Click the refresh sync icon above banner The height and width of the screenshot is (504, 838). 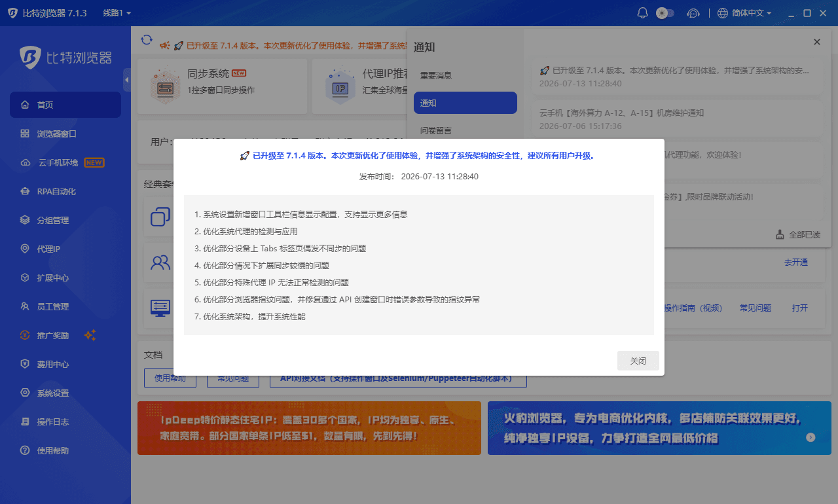147,40
